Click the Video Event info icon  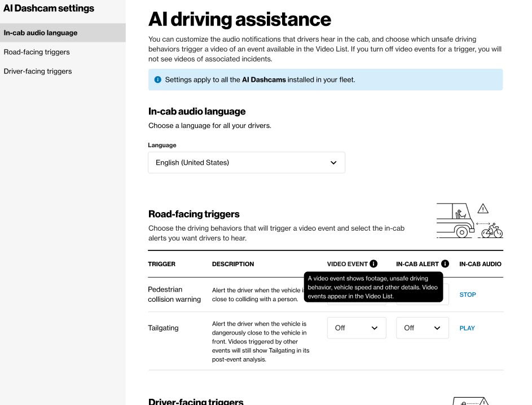373,263
